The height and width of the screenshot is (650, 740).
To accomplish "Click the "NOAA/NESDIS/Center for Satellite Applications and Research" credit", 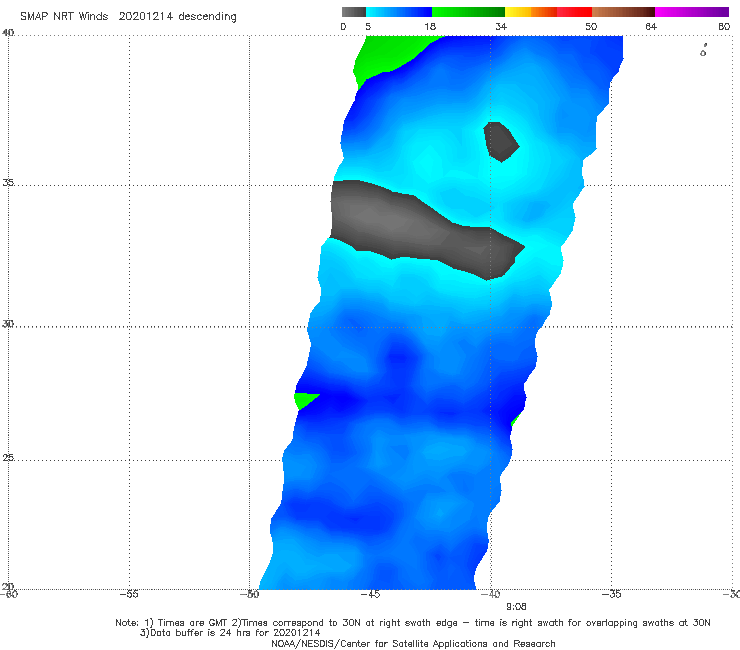I will pos(413,643).
